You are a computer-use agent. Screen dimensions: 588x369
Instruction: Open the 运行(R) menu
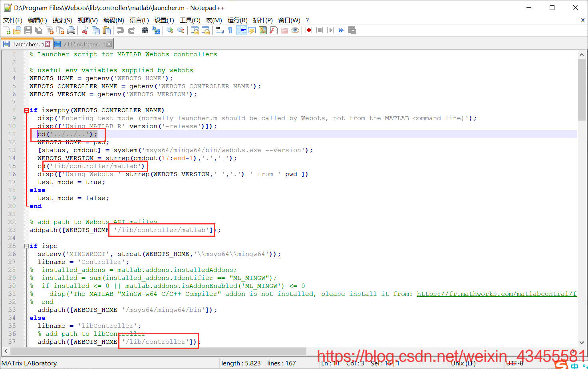point(237,20)
